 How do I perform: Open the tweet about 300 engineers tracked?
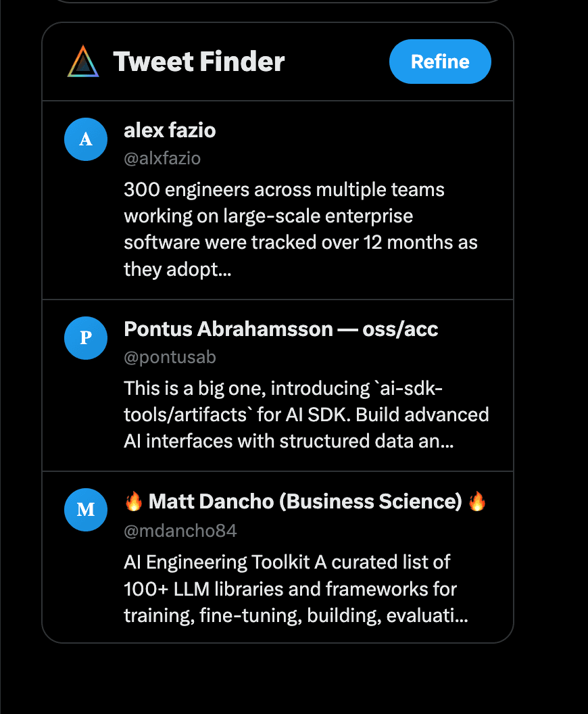[301, 229]
